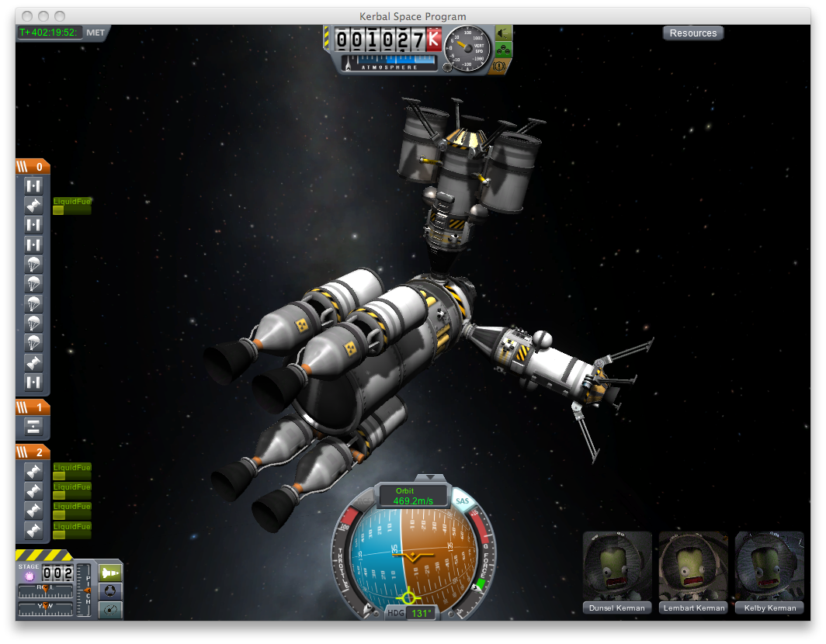This screenshot has height=644, width=826.
Task: Click the Pitch indicator gauge
Action: [85, 590]
